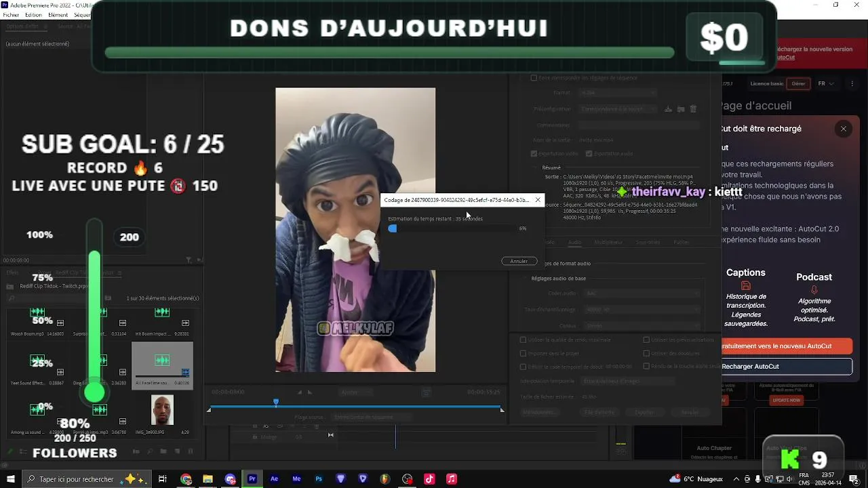
Task: Enable 'Utiliser la qualité de rendu maximale'
Action: point(523,340)
